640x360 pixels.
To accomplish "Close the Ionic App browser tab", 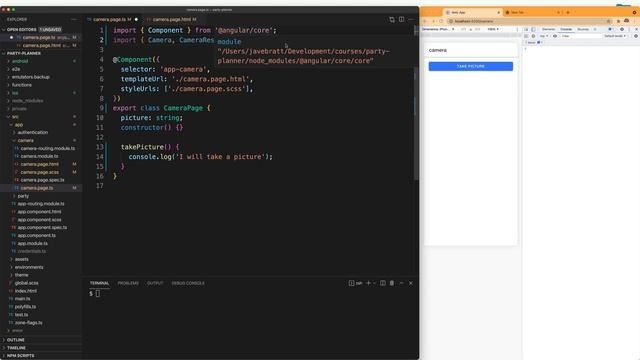I will (x=498, y=12).
